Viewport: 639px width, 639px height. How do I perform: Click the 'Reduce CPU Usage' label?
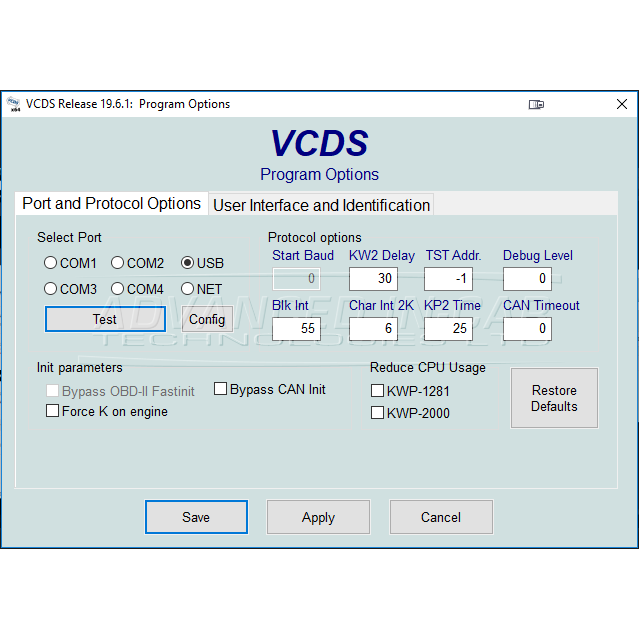(x=427, y=368)
